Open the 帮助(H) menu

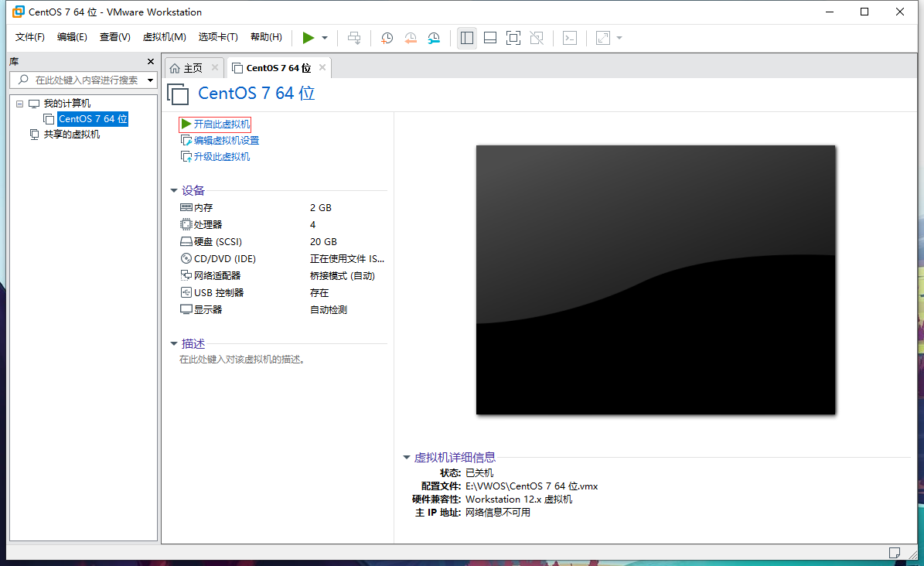click(266, 37)
